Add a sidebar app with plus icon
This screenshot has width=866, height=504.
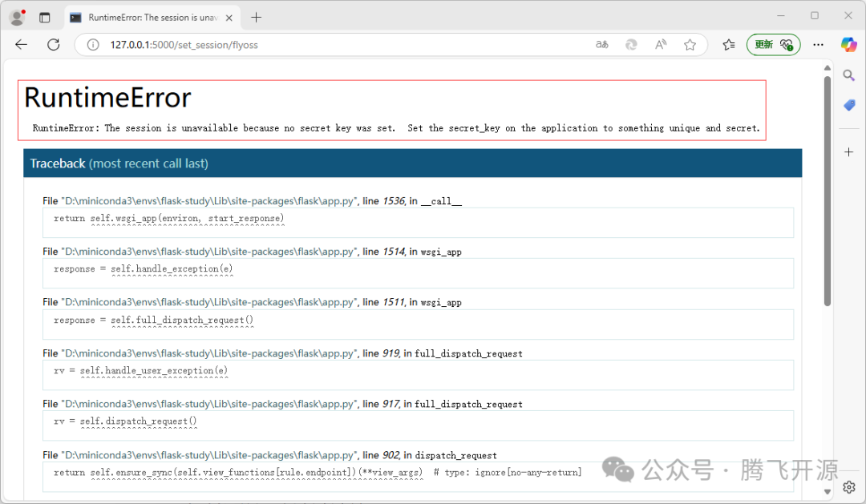[x=849, y=151]
